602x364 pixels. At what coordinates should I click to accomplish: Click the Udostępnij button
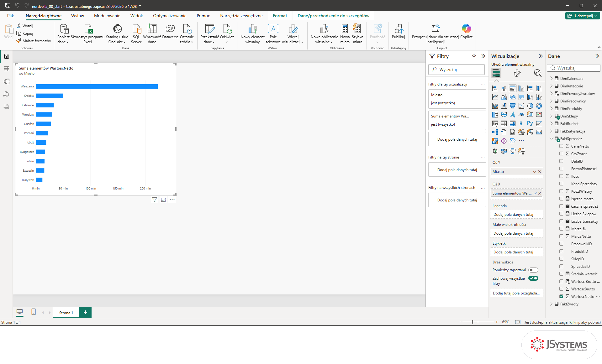tap(583, 16)
